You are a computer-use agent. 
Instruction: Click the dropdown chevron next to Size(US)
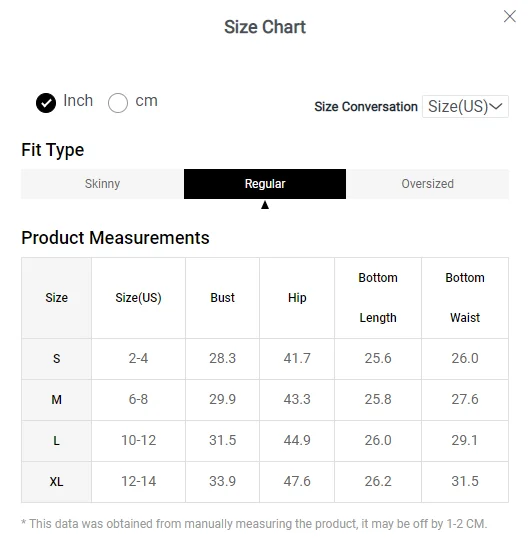point(496,106)
